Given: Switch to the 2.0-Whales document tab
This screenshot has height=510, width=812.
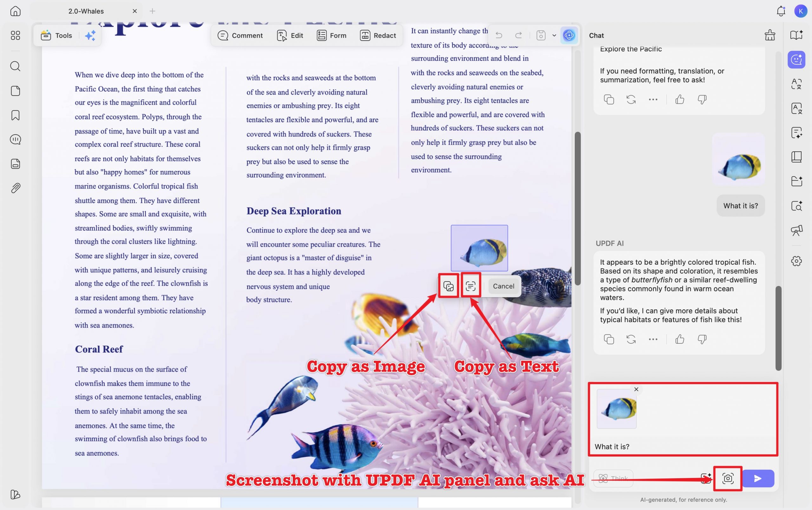Looking at the screenshot, I should 86,11.
